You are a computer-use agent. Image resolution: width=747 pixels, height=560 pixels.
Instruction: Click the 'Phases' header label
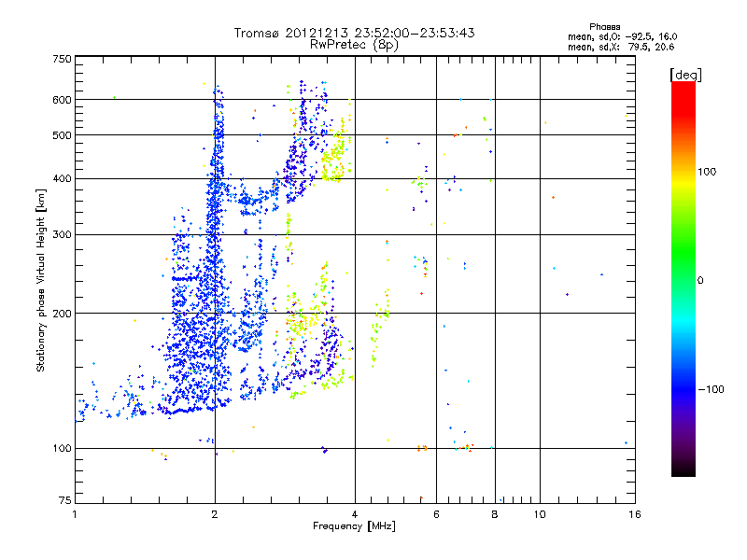(604, 27)
